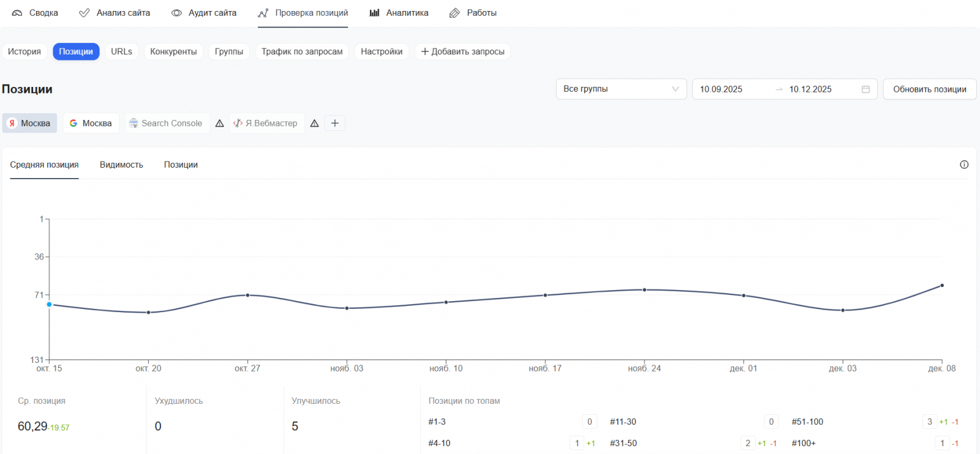Switch to the Видимость chart tab

pyautogui.click(x=121, y=165)
